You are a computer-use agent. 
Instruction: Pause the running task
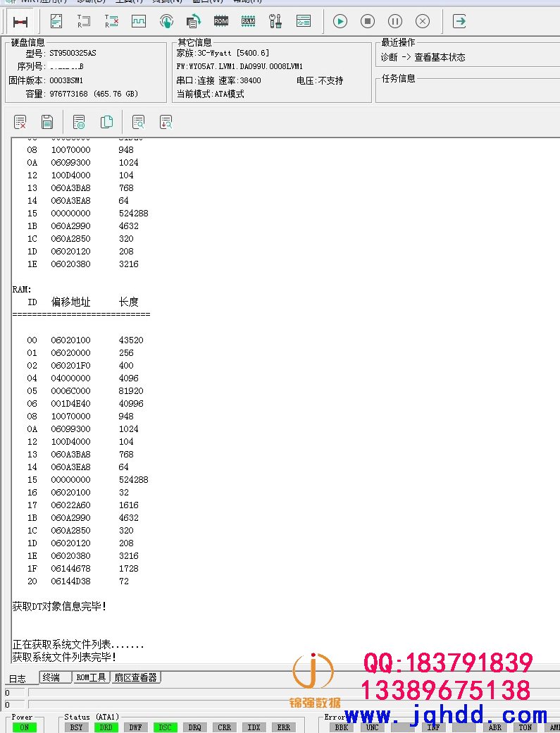(395, 21)
